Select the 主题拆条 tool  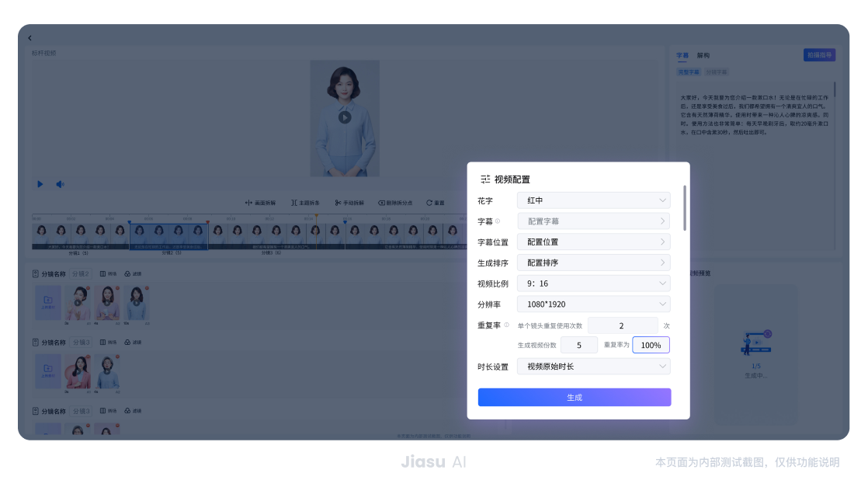(x=305, y=203)
